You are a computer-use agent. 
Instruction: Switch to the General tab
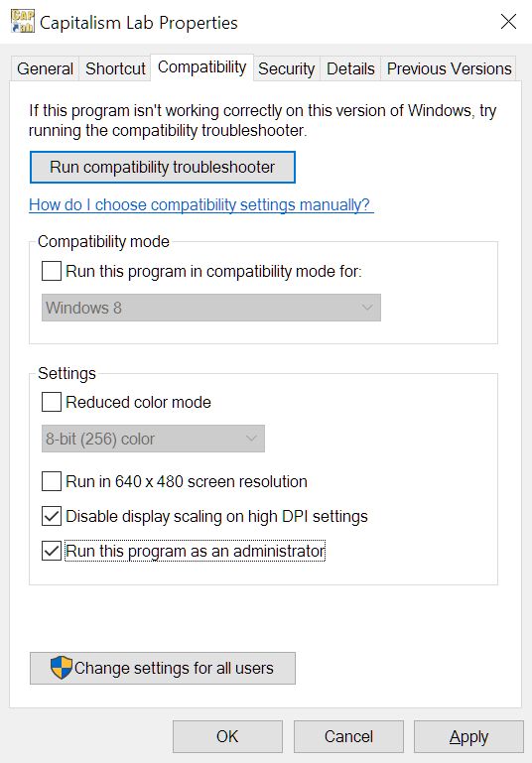click(46, 68)
